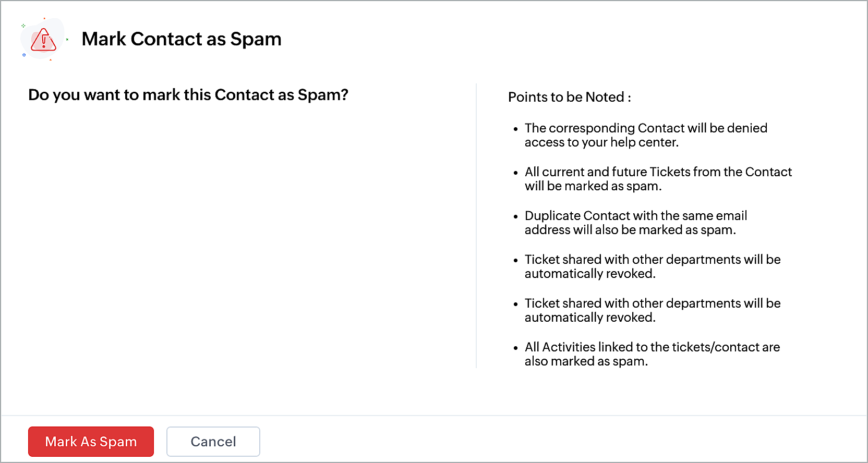Click the small green plus decoration near the warning icon
Image resolution: width=868 pixels, height=463 pixels.
(x=23, y=26)
